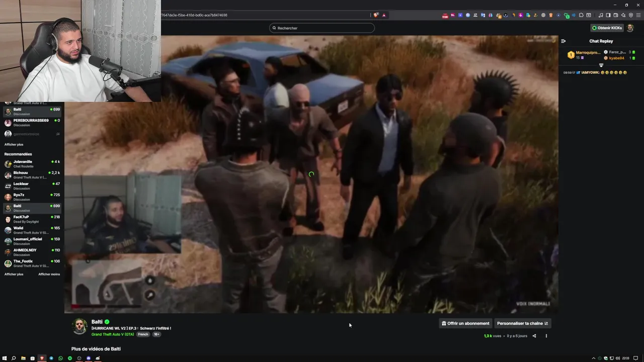Expand followed list with Afficher plus

tap(14, 144)
